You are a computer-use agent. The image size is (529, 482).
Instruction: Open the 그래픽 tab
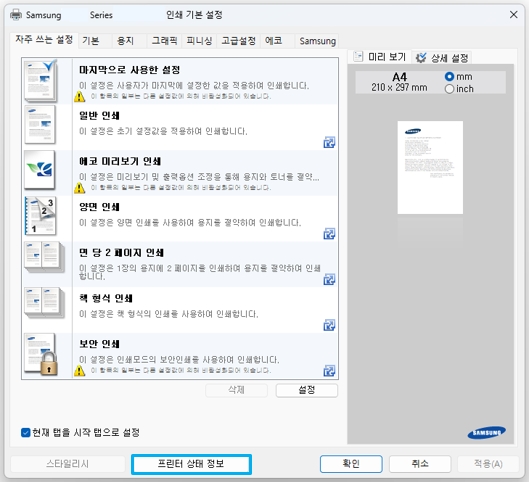click(x=165, y=41)
